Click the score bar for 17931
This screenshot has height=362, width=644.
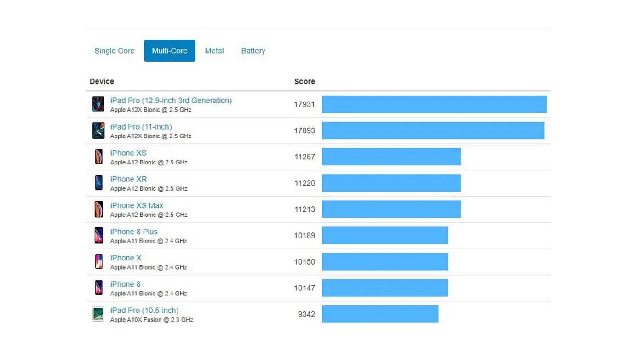[x=434, y=104]
